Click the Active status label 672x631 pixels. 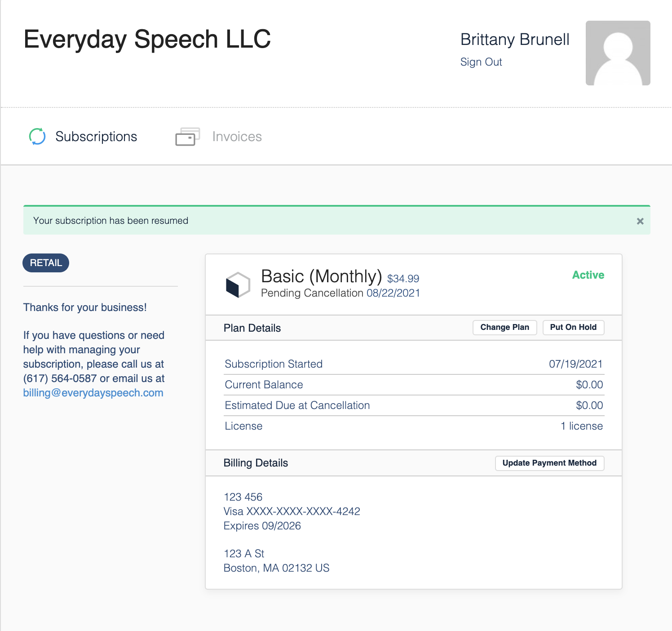click(x=588, y=275)
